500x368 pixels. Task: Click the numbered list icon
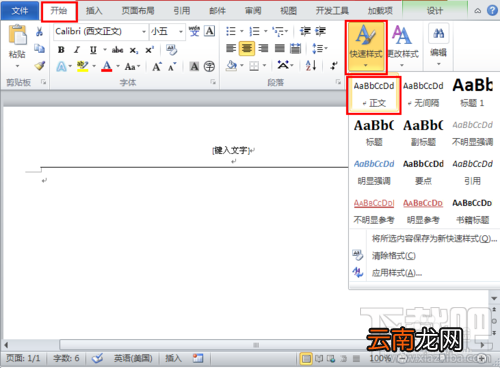coord(254,31)
